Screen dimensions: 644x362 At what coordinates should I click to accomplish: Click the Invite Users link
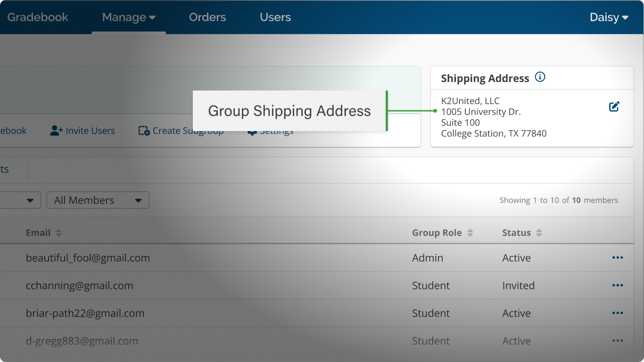(x=90, y=131)
